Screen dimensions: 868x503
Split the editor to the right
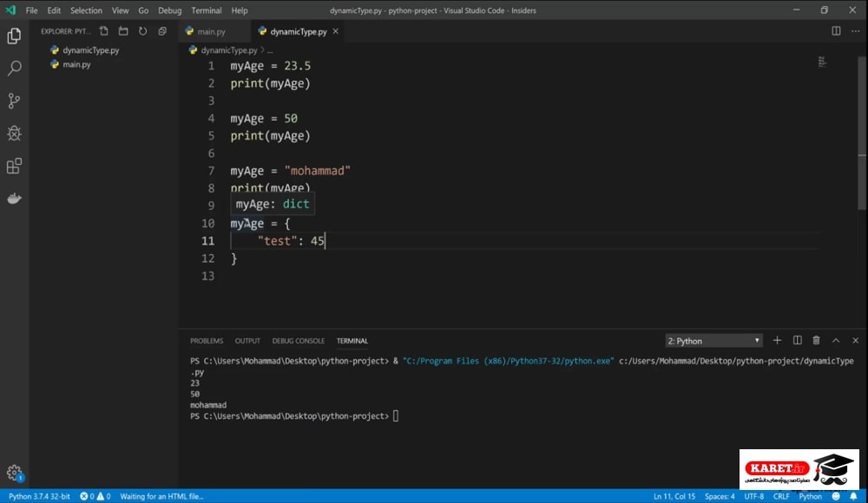(x=836, y=31)
